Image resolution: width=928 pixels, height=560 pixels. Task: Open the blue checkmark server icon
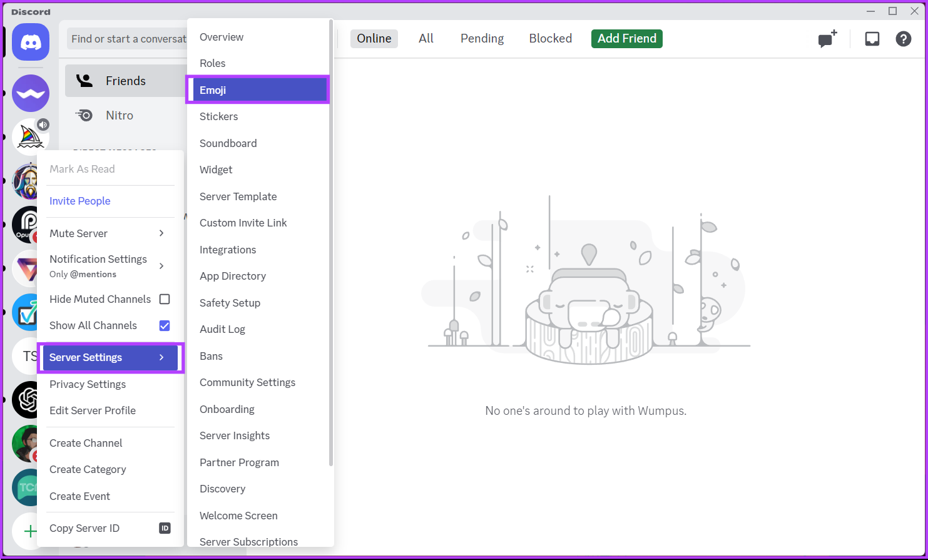[x=26, y=312]
